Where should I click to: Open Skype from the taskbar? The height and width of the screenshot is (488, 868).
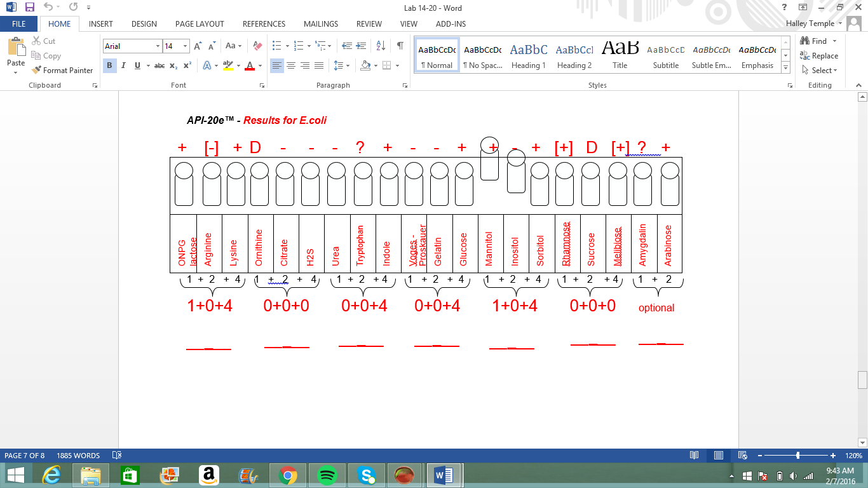tap(365, 475)
